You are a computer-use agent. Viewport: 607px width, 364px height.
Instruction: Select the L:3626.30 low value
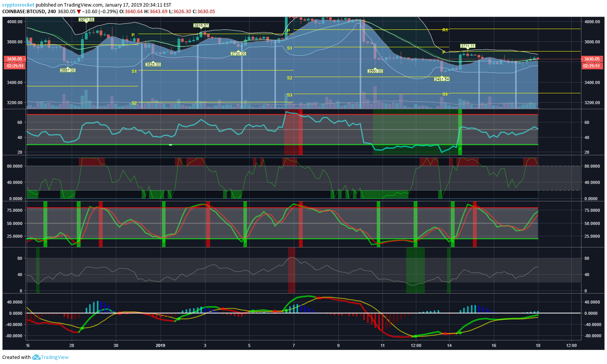[x=180, y=12]
